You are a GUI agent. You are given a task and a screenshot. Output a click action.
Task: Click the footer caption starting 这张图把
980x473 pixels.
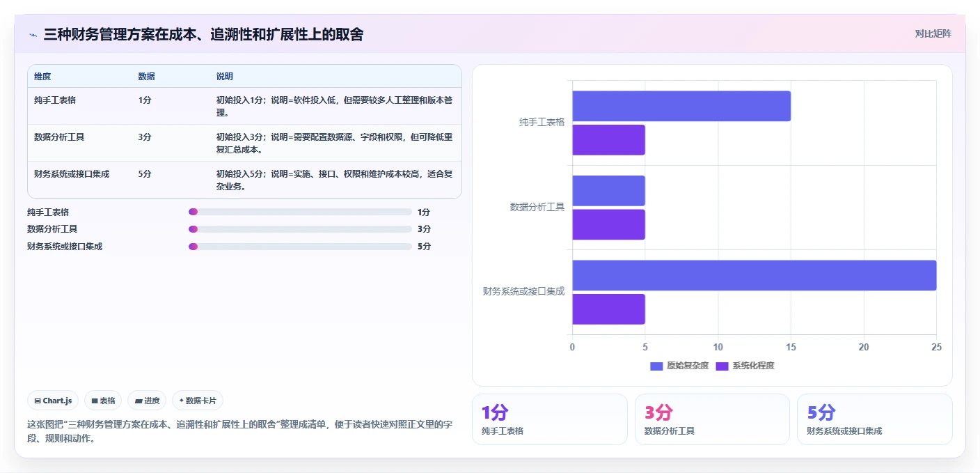click(240, 431)
